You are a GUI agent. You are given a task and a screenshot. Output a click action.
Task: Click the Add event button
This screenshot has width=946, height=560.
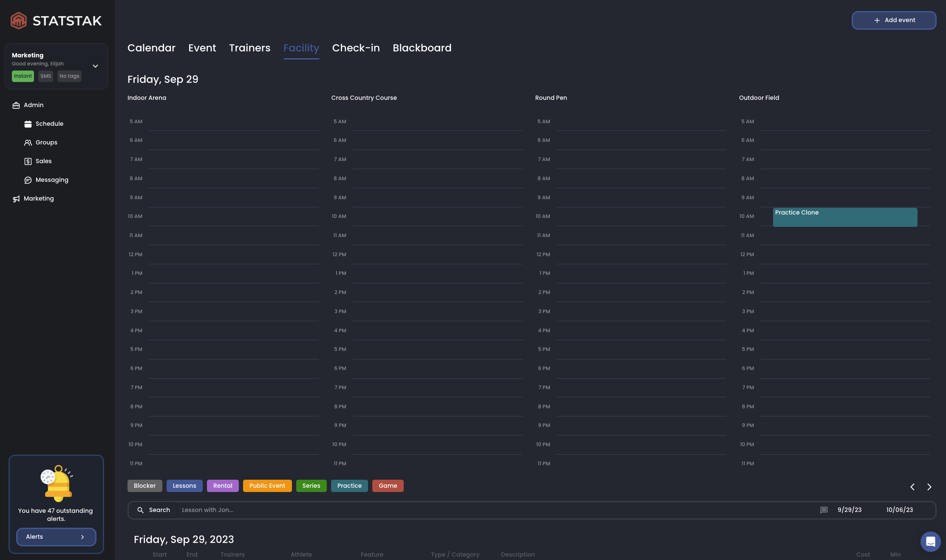point(894,20)
